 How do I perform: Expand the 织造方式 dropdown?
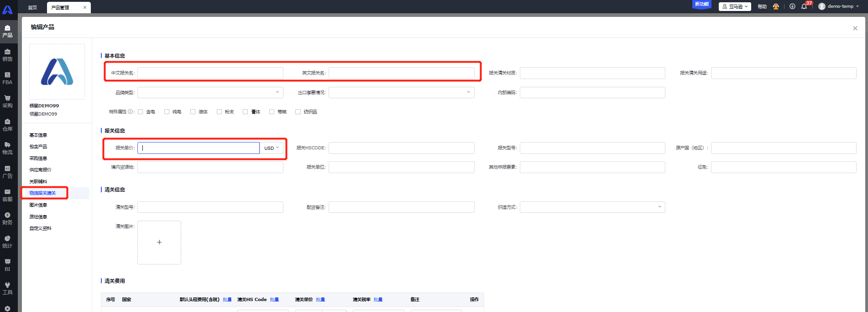(592, 207)
